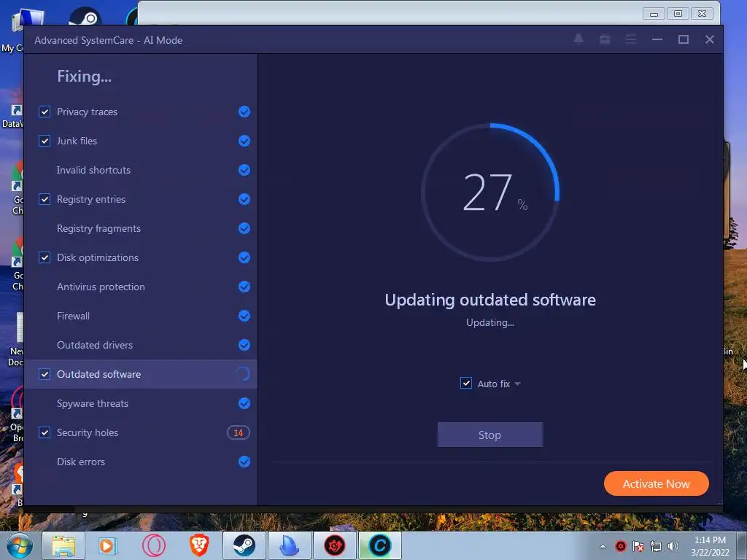747x560 pixels.
Task: Click the Registry entries completed checkmark icon
Action: 244,199
